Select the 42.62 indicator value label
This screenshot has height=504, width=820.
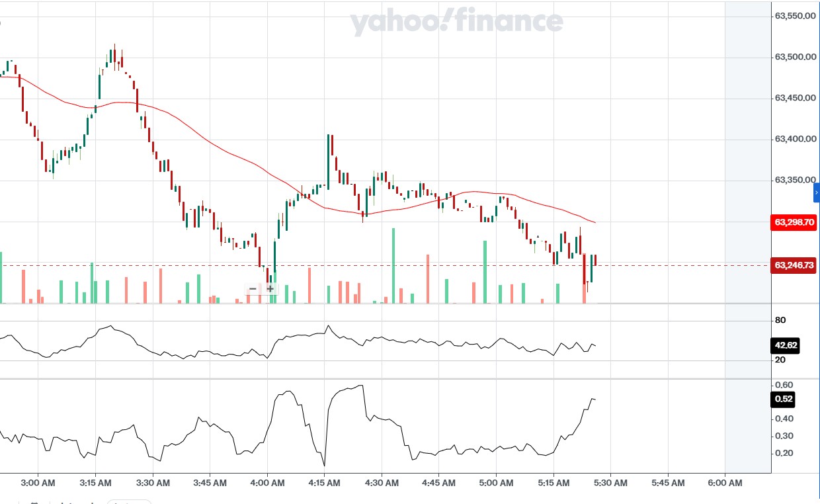tap(786, 345)
